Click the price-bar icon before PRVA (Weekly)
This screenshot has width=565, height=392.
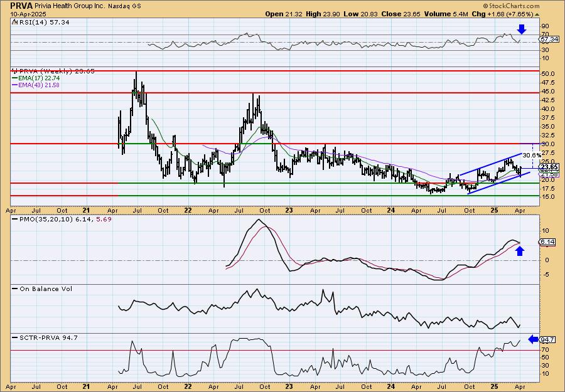click(x=15, y=71)
